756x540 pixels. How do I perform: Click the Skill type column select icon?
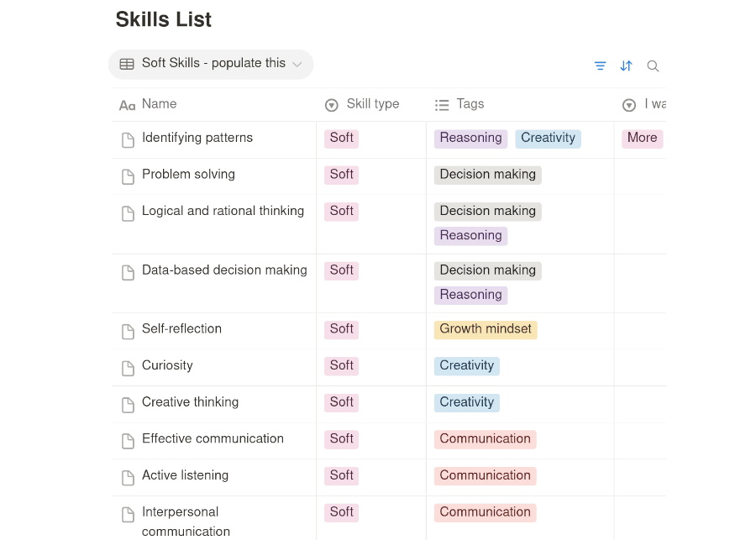pos(331,105)
